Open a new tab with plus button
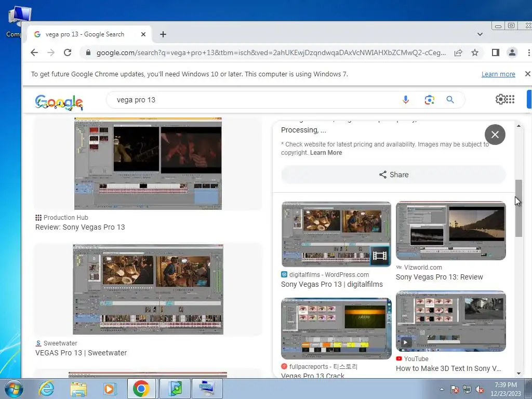This screenshot has width=532, height=399. click(163, 34)
